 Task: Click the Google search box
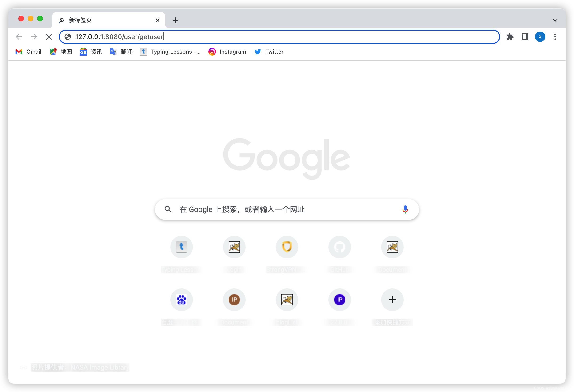[x=287, y=209]
